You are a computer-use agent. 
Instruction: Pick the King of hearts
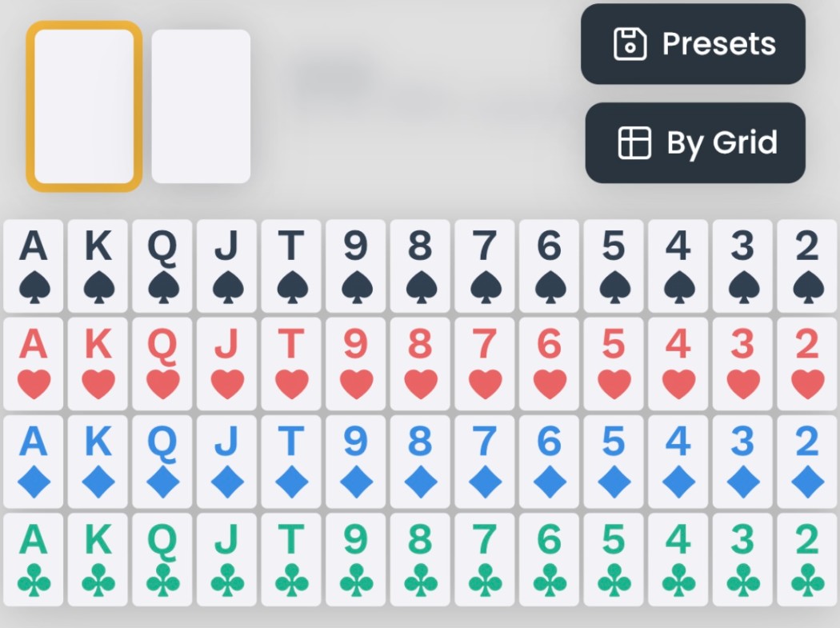[x=98, y=364]
